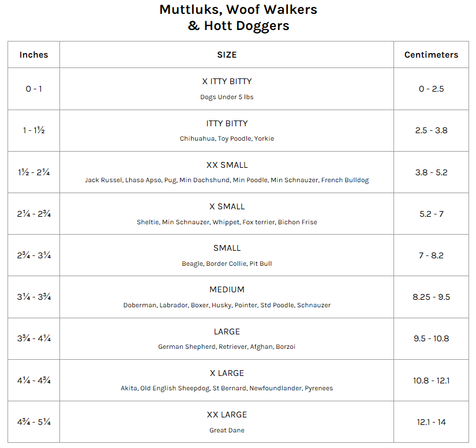Click the Inches column header

[33, 55]
